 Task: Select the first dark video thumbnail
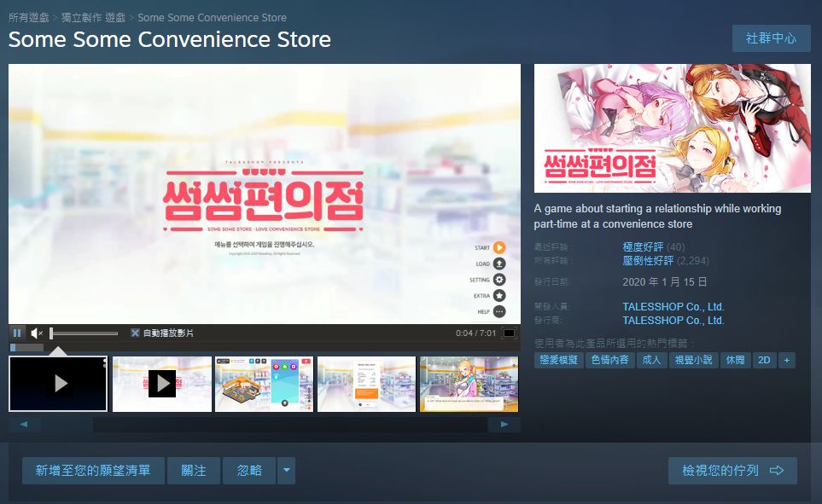(x=58, y=384)
